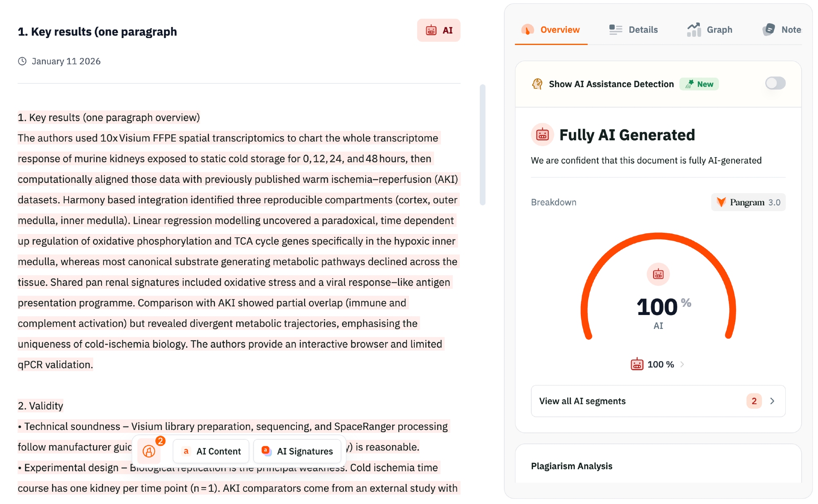Click the clock icon beside the date
This screenshot has height=504, width=818.
(x=22, y=61)
